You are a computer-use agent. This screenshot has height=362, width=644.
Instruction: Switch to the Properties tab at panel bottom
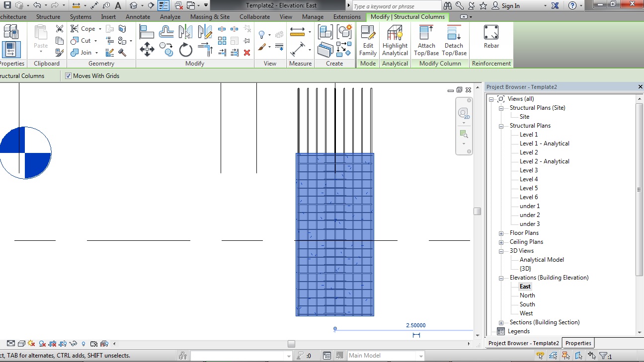(x=578, y=343)
